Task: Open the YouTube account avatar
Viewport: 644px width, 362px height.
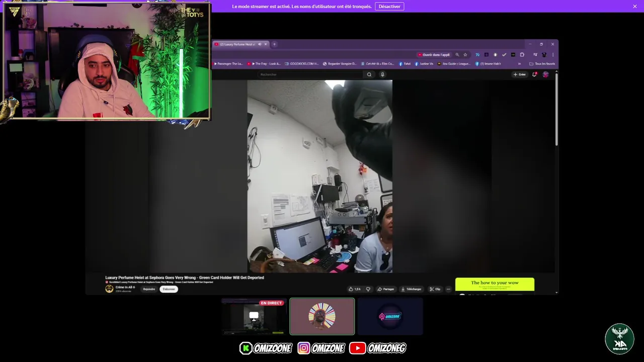Action: [545, 74]
